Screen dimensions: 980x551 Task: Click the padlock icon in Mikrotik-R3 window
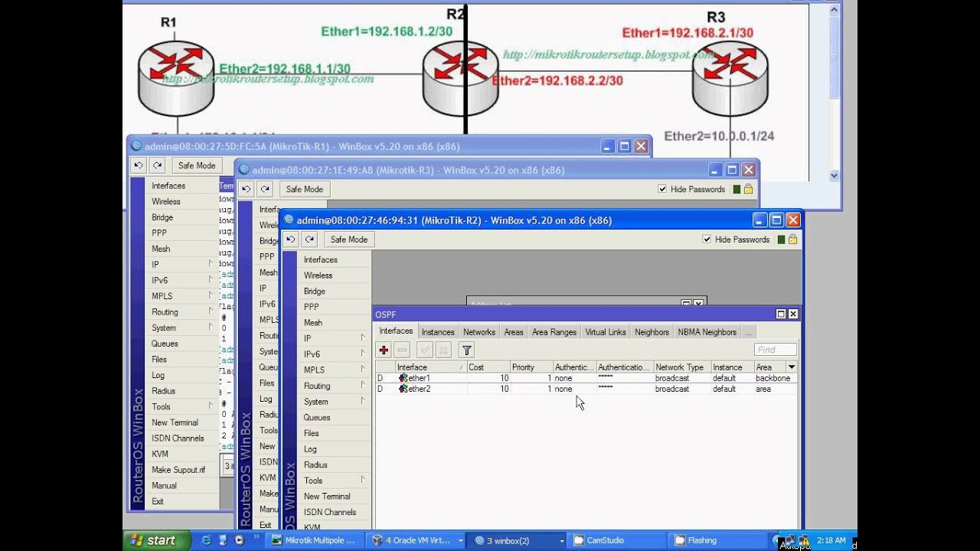748,189
